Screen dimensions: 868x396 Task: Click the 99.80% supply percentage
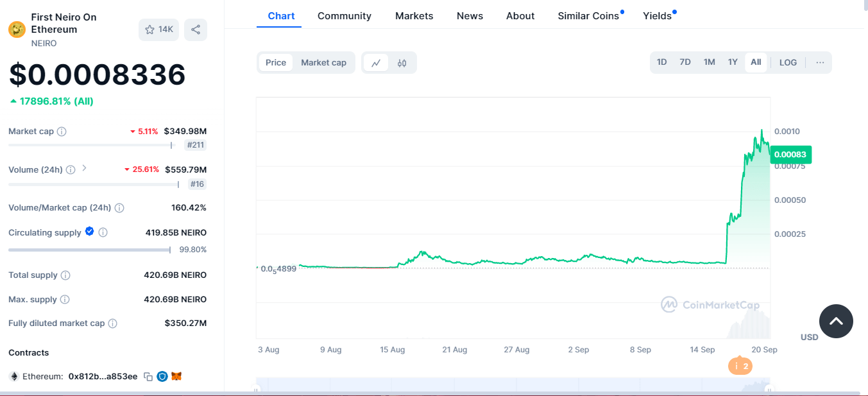tap(192, 250)
